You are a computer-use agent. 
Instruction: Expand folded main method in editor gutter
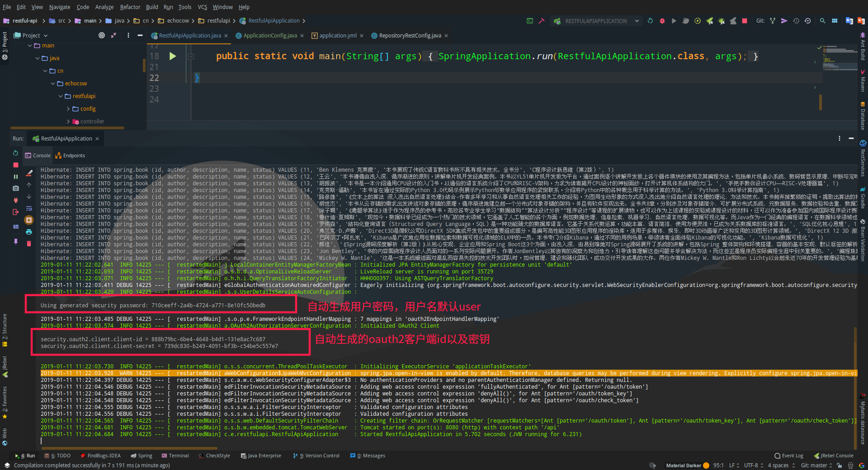point(191,56)
